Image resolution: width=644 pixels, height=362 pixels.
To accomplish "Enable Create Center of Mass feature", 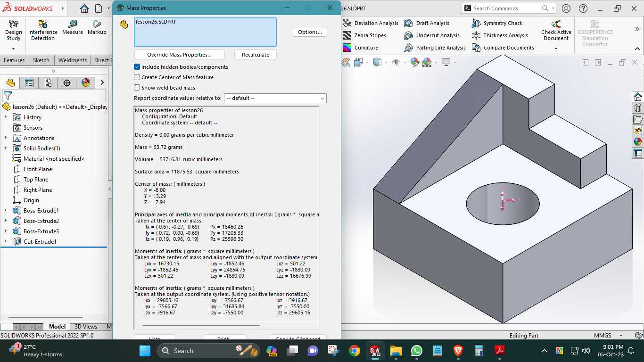I will click(137, 77).
